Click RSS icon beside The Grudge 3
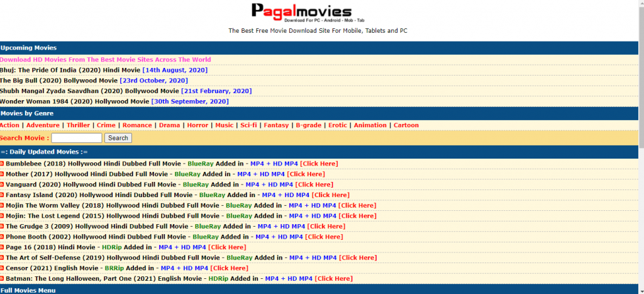The height and width of the screenshot is (294, 644). (2, 227)
